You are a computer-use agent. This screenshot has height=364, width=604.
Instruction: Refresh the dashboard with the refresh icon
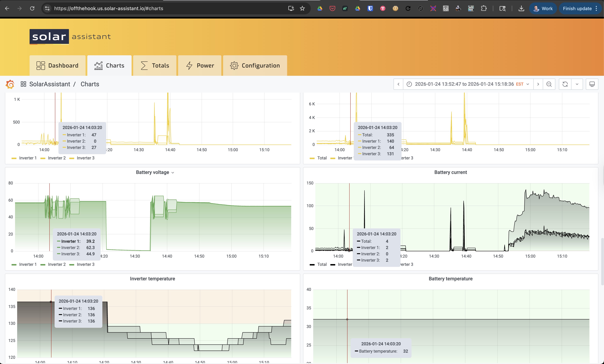pyautogui.click(x=565, y=84)
